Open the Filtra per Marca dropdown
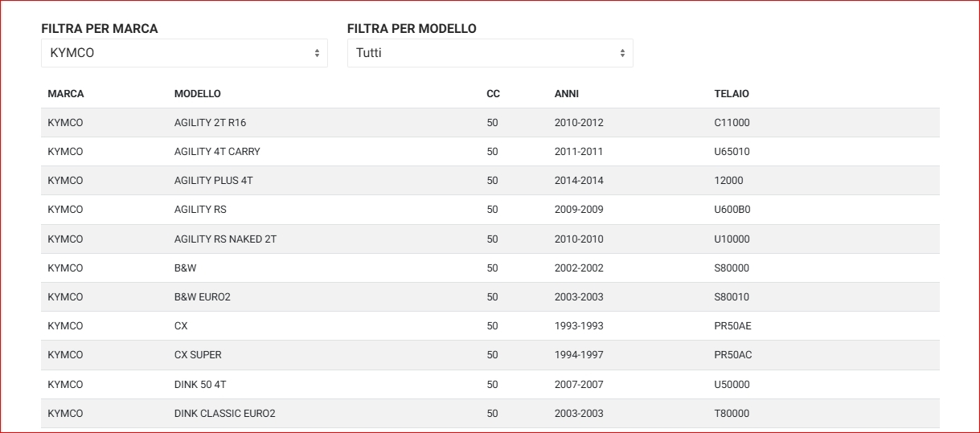This screenshot has width=980, height=433. [184, 53]
